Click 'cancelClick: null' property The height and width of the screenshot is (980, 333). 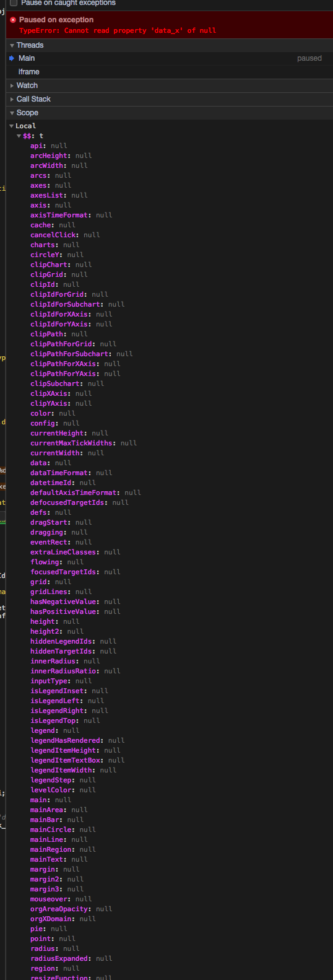tap(65, 235)
